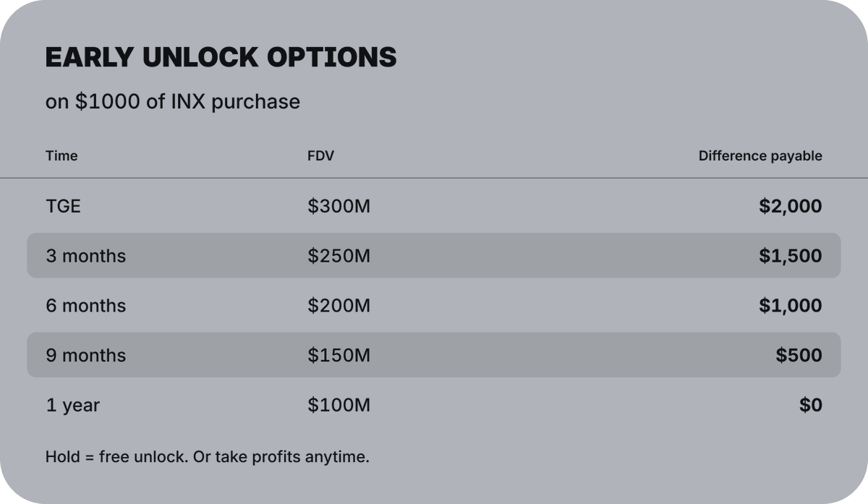Image resolution: width=868 pixels, height=504 pixels.
Task: Click the $250M FDV value
Action: 339,256
